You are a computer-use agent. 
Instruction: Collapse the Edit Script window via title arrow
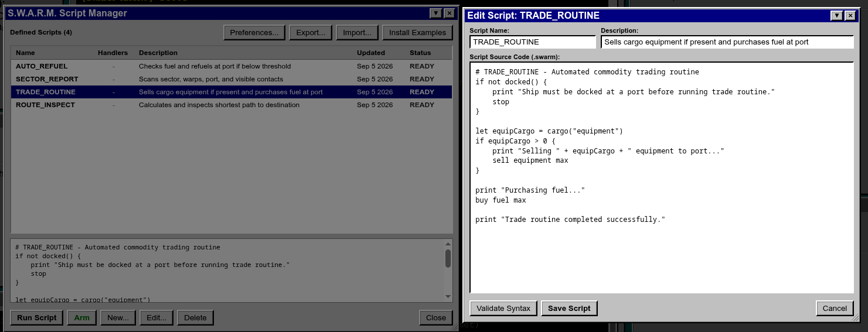coord(837,16)
